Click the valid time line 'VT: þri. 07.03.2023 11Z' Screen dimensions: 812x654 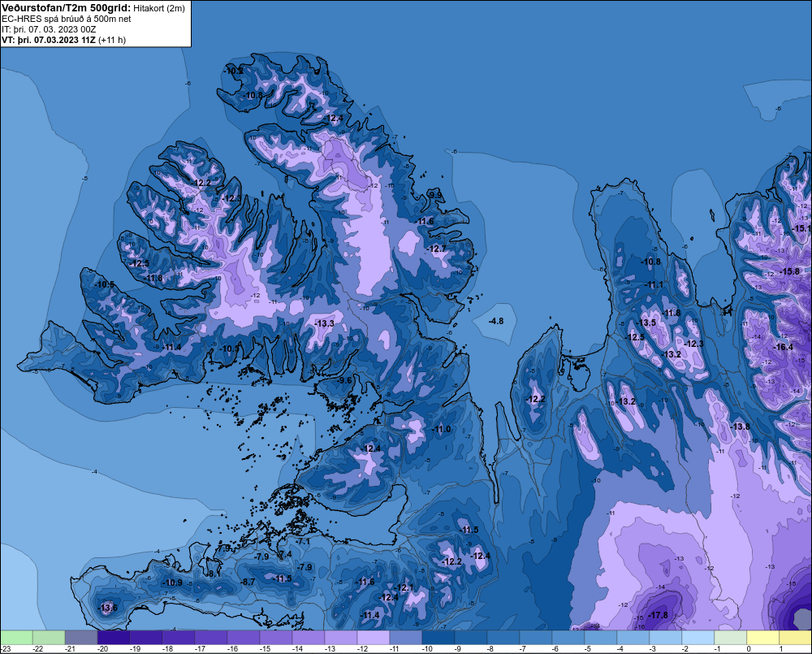coord(49,40)
